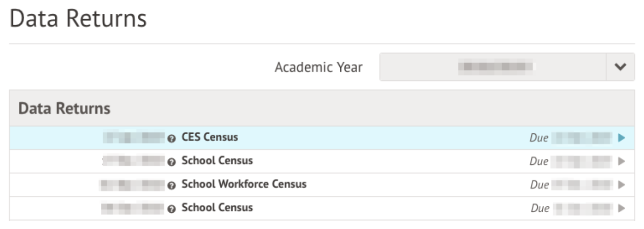
Task: Click arrow on the last School Census row
Action: [621, 208]
